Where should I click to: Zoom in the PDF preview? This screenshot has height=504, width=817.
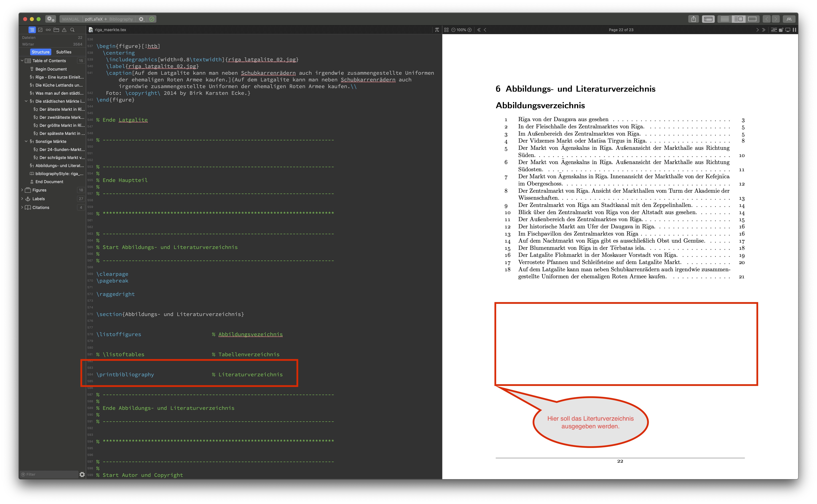470,30
